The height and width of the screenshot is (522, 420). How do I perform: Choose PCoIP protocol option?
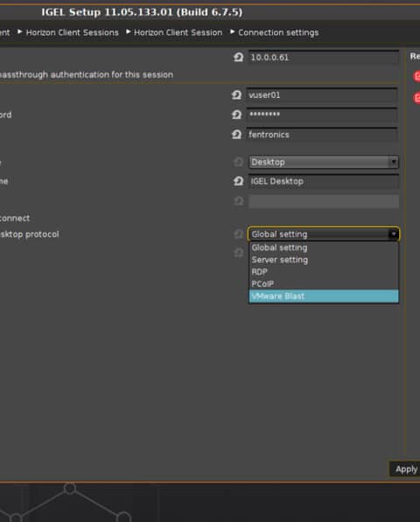coord(324,284)
